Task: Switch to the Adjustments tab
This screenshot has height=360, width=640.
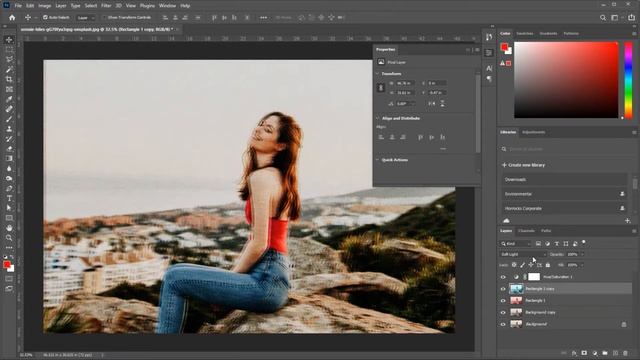Action: pyautogui.click(x=533, y=132)
